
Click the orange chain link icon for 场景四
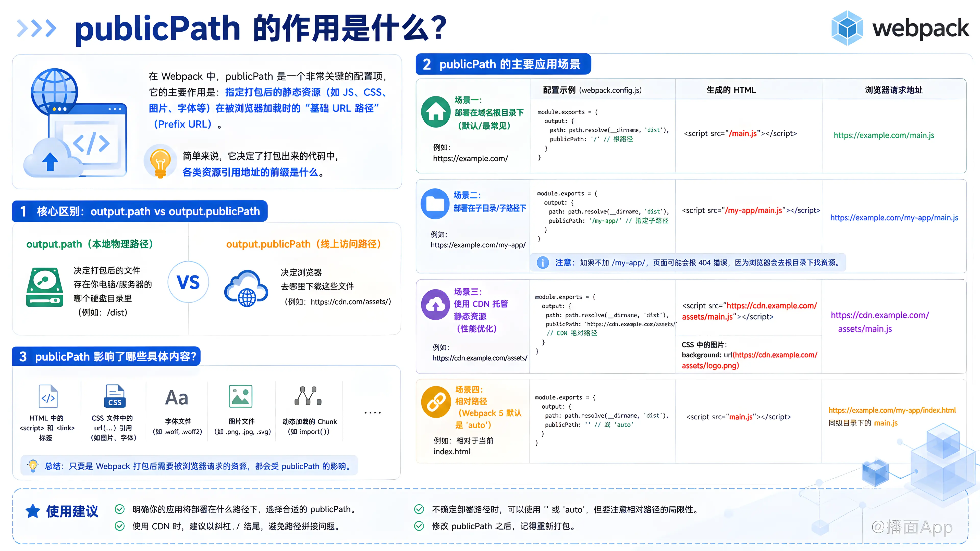pyautogui.click(x=436, y=402)
